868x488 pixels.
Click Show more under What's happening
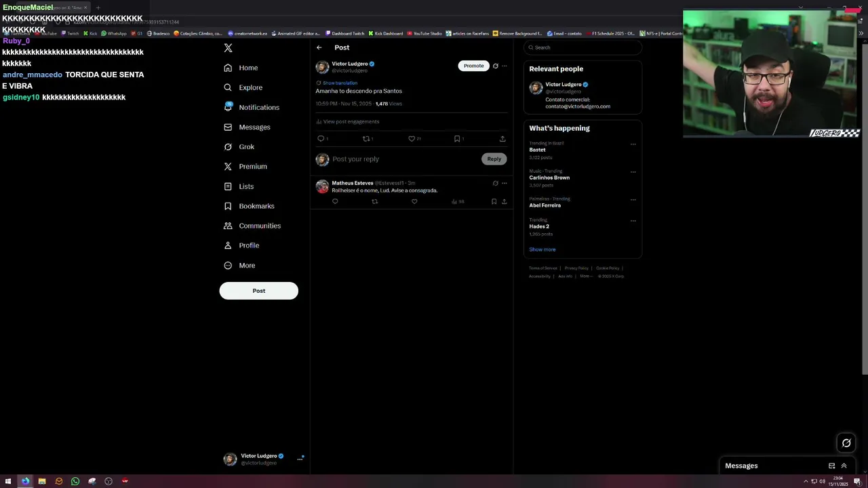542,249
